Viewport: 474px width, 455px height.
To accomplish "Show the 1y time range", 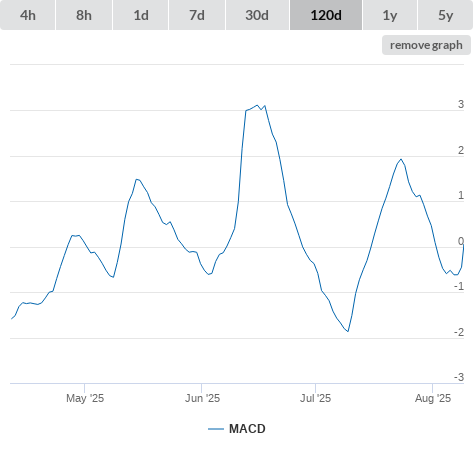I will click(x=390, y=15).
